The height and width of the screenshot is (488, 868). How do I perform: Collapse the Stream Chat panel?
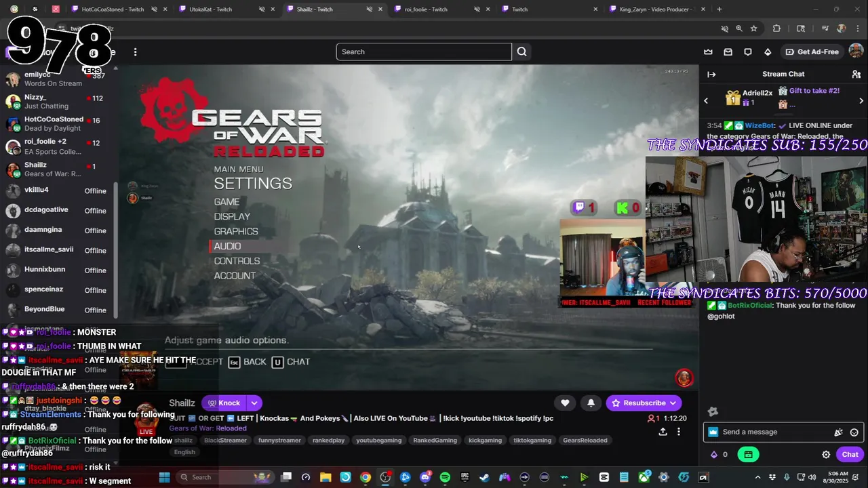(711, 74)
